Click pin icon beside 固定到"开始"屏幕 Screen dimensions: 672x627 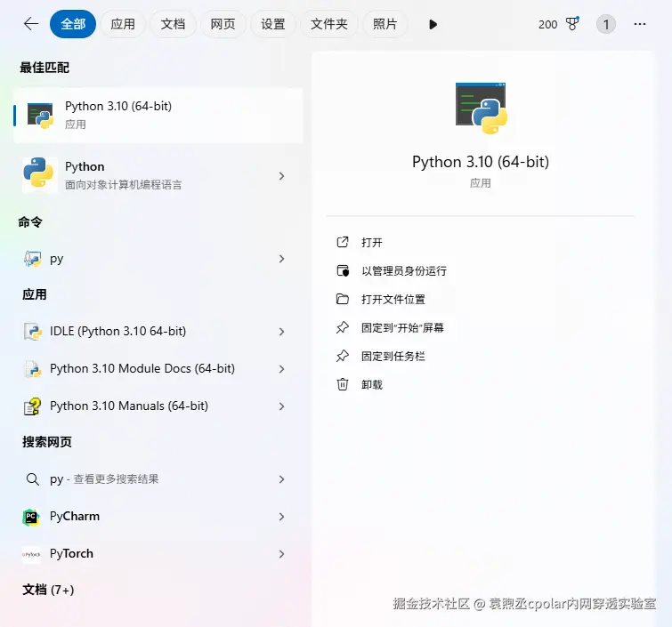[x=343, y=327]
